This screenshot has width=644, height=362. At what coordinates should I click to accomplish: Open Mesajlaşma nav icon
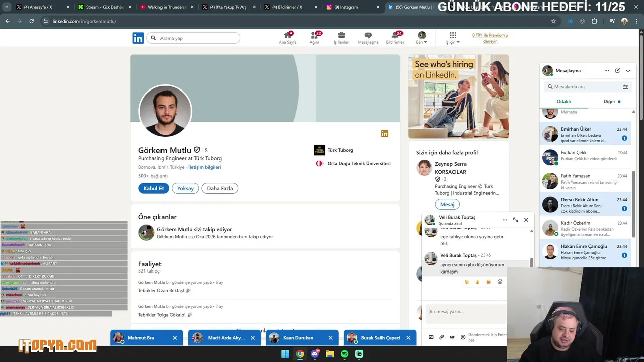tap(368, 38)
